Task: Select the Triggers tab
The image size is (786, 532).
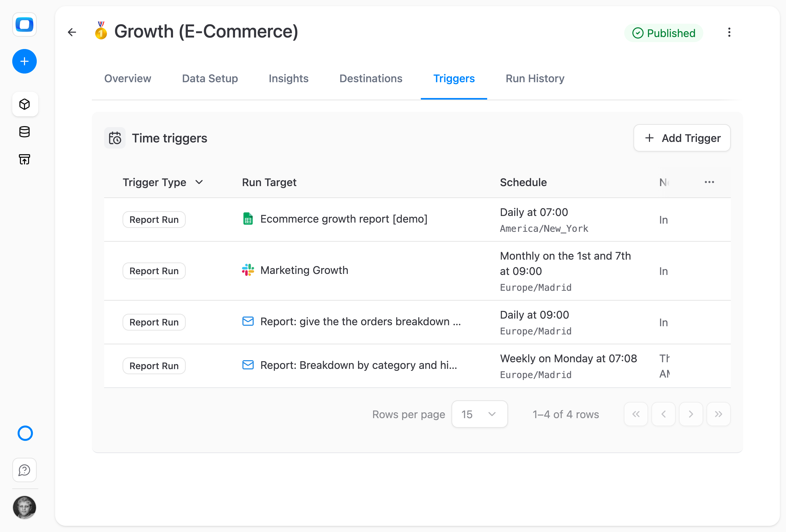Action: tap(454, 79)
